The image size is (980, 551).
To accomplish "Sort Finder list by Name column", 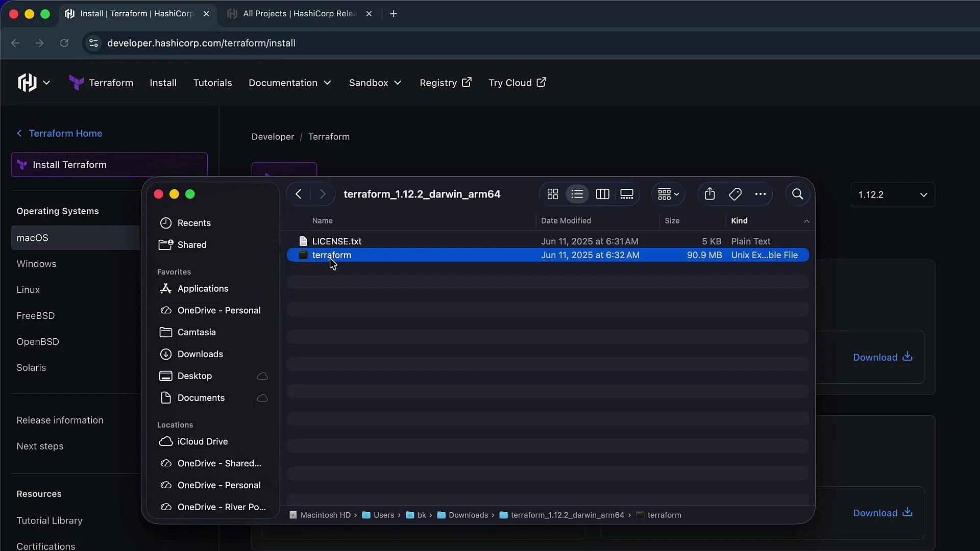I will point(322,220).
